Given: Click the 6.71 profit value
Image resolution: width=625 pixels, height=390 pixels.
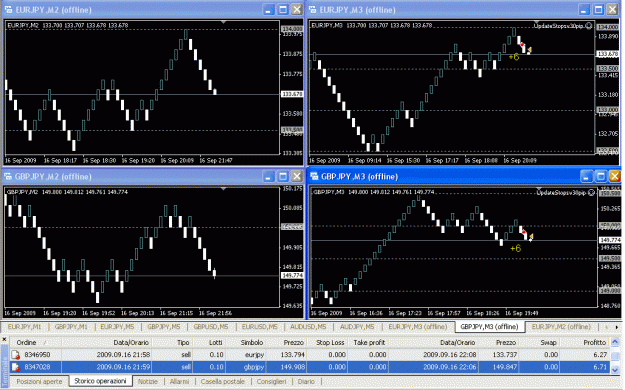Looking at the screenshot, I should [600, 367].
